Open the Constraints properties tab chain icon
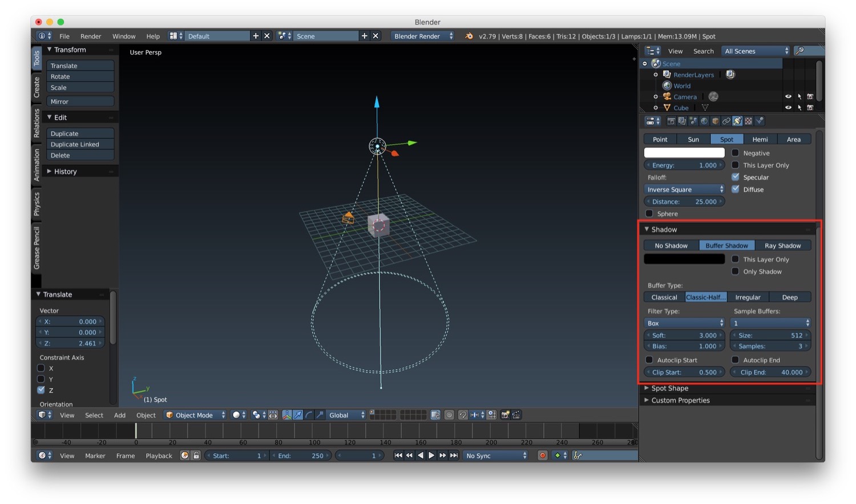Image resolution: width=856 pixels, height=504 pixels. (726, 121)
